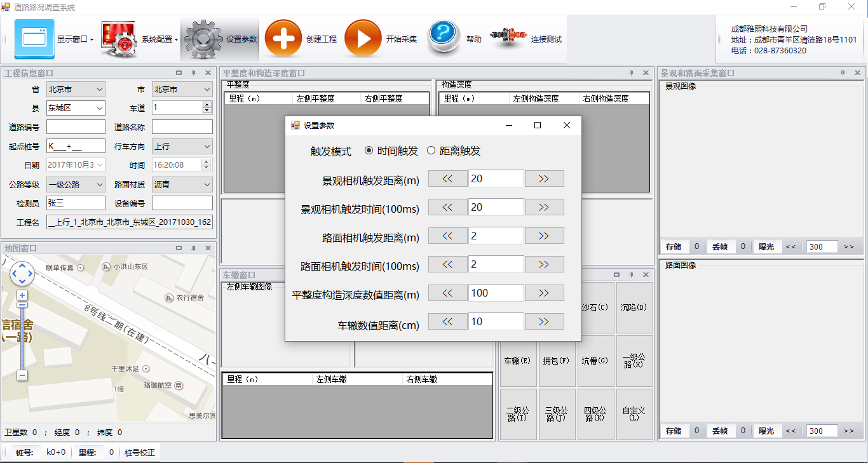The height and width of the screenshot is (463, 868).
Task: Click the 自定义(L) button
Action: point(634,414)
